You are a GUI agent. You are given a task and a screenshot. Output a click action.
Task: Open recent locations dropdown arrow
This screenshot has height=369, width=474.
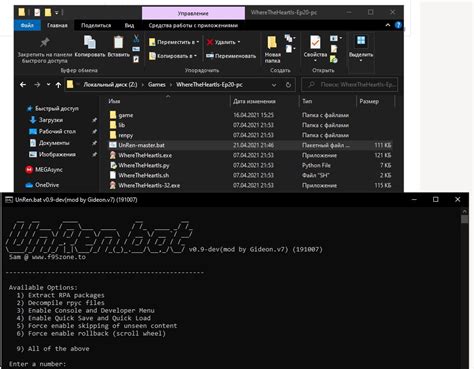[x=48, y=85]
